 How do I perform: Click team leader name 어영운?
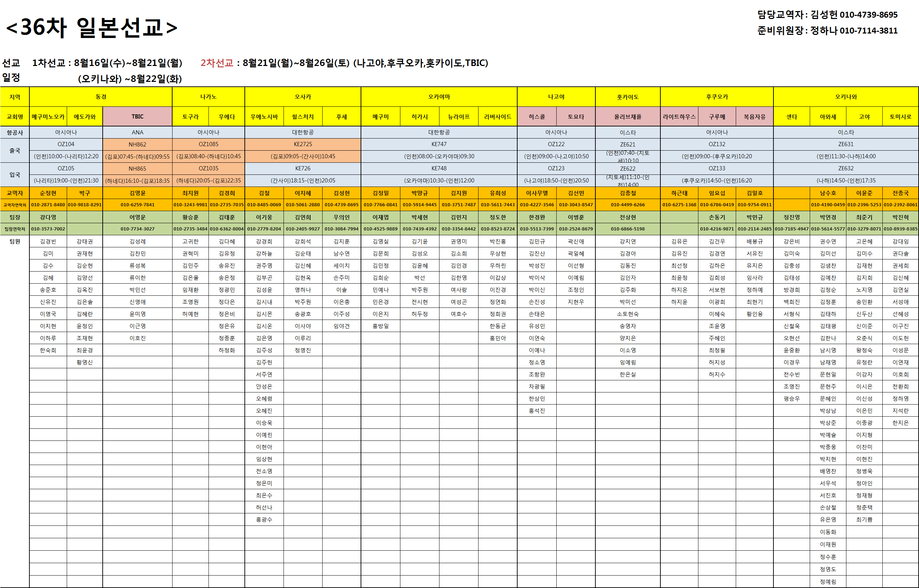[137, 217]
